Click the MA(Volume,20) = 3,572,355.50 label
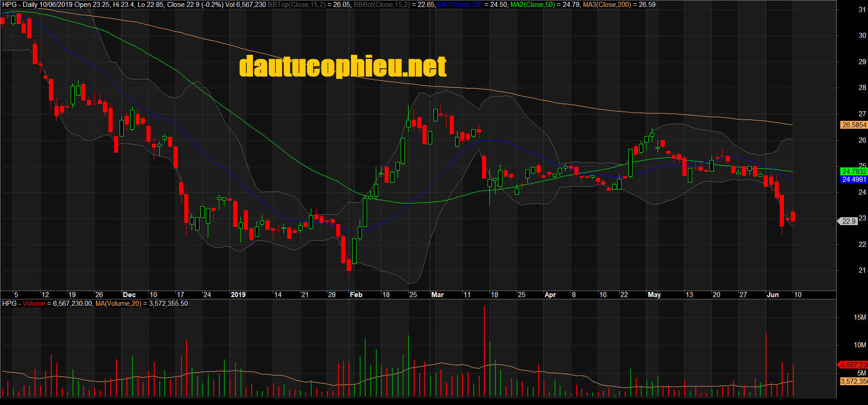This screenshot has height=405, width=868. (x=141, y=304)
